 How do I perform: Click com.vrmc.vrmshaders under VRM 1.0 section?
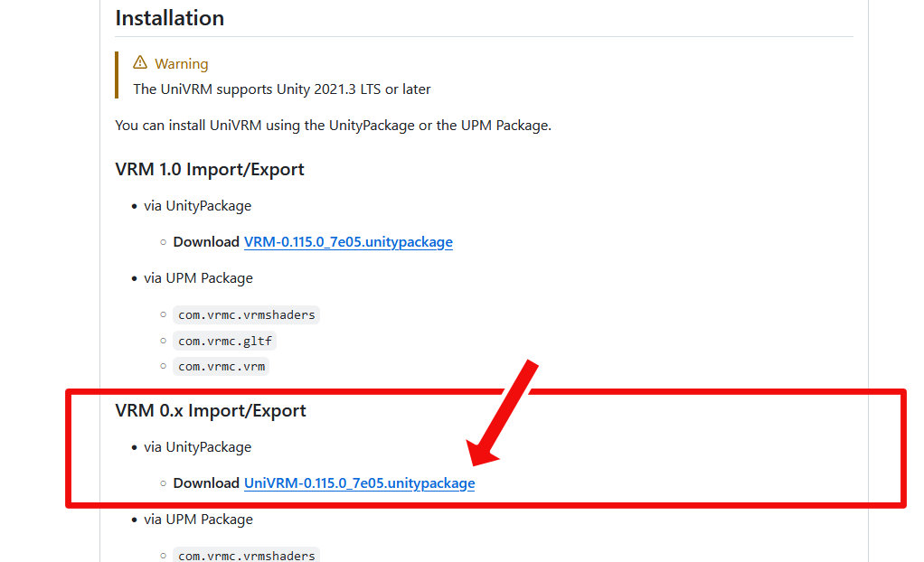point(246,315)
